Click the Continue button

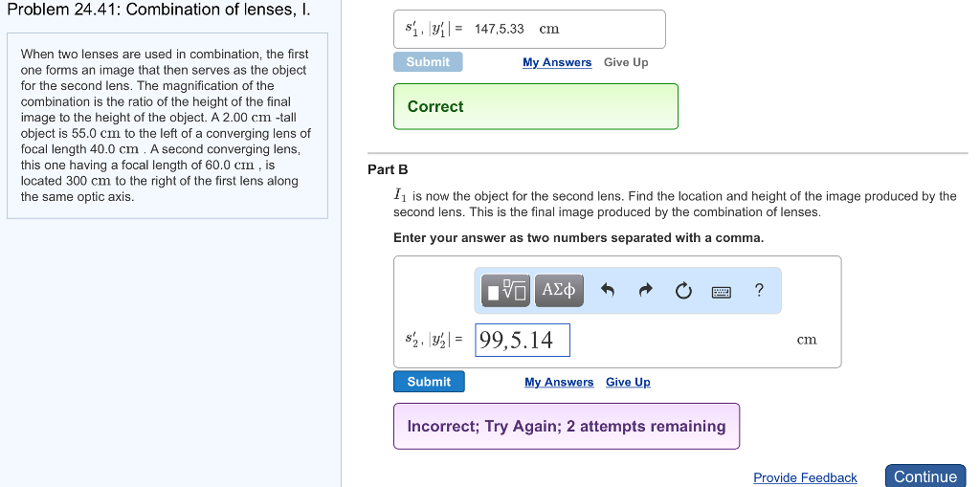924,476
